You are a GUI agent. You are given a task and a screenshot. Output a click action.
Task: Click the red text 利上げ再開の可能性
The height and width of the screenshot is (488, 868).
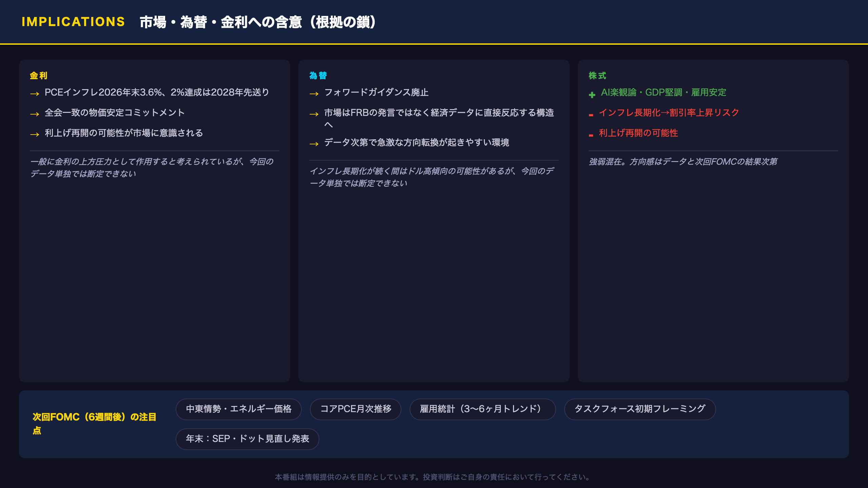[638, 133]
